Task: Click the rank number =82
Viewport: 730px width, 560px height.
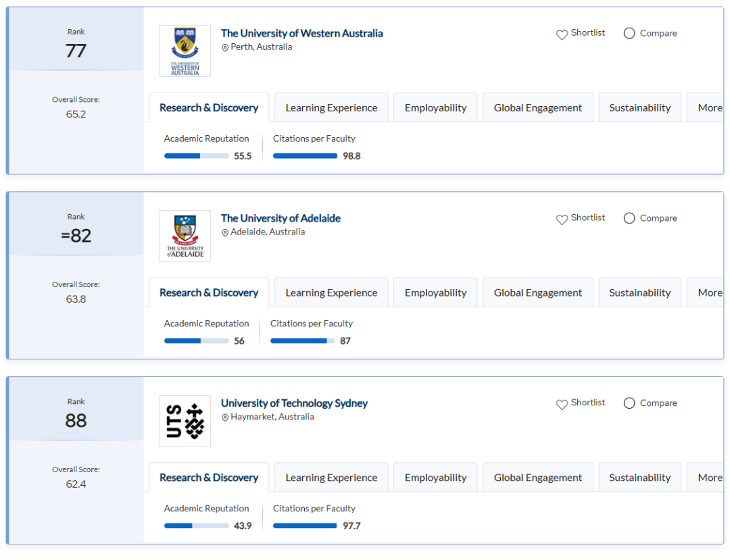Action: coord(76,236)
